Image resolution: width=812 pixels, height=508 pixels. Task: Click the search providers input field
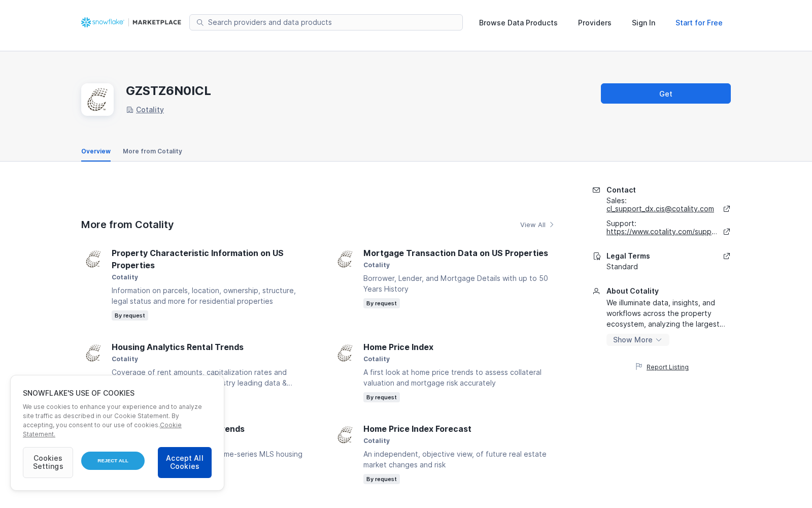[326, 22]
